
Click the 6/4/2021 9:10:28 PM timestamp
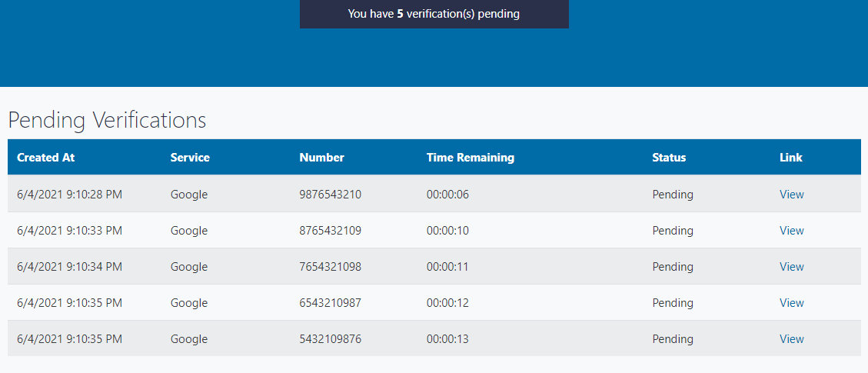pos(69,195)
